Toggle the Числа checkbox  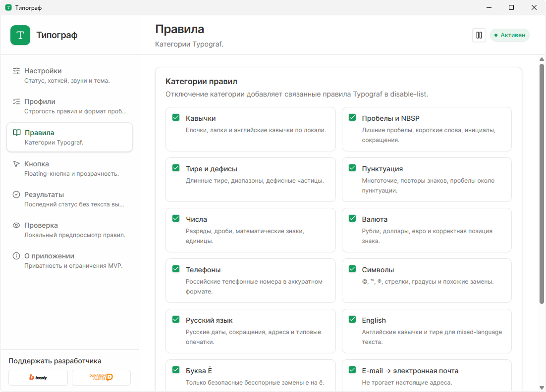[176, 218]
